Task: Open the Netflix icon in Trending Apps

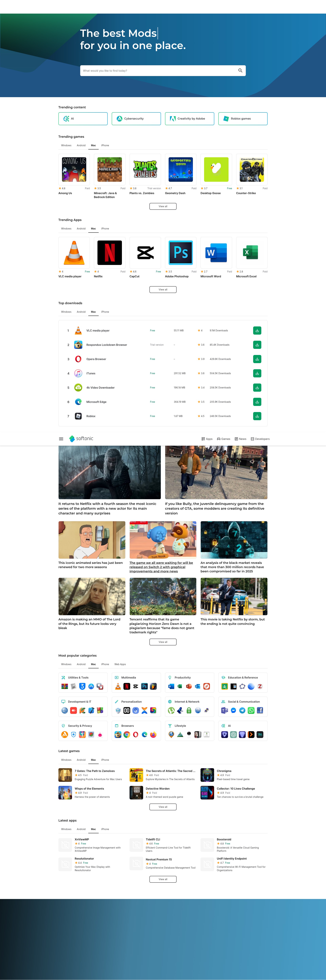Action: tap(110, 253)
